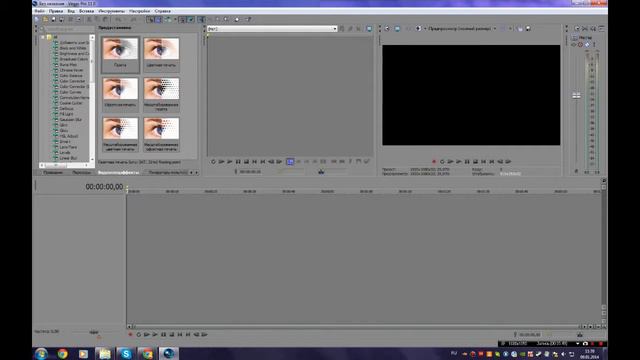Click the What's This help icon
The image size is (640, 360).
248,19
